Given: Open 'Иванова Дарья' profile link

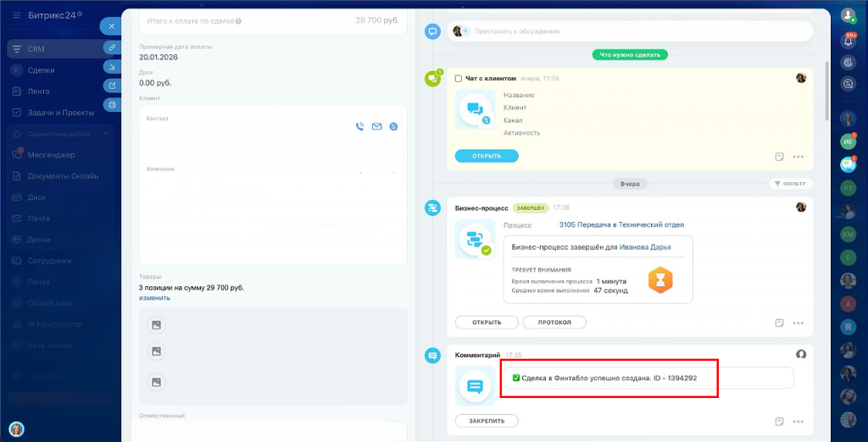Looking at the screenshot, I should (x=645, y=247).
